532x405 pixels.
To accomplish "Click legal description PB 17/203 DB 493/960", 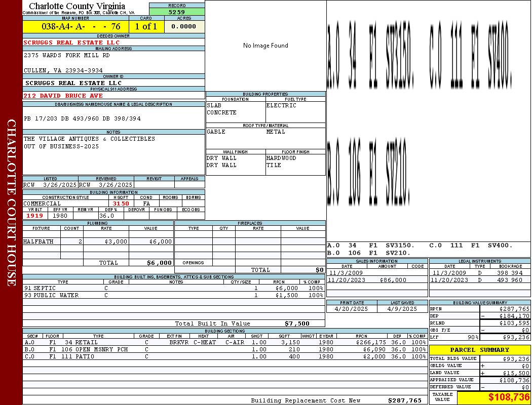I will click(82, 118).
